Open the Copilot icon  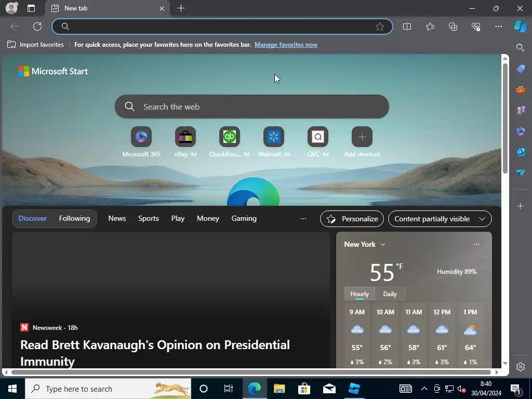(x=520, y=26)
